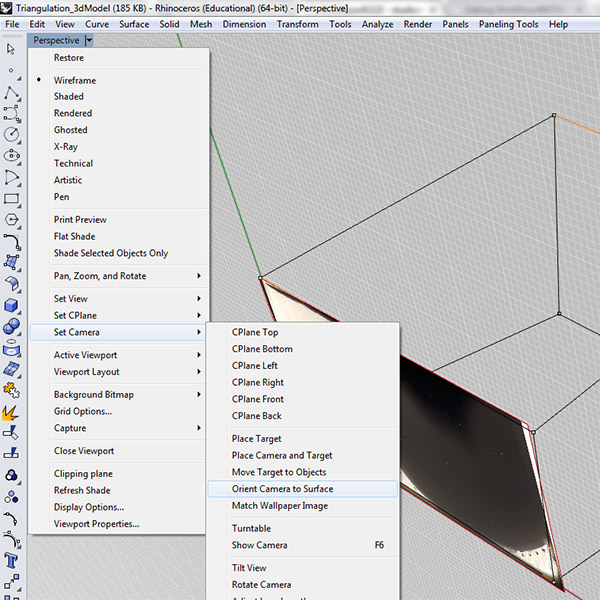The width and height of the screenshot is (600, 600).
Task: Select the Join (puzzle piece) tool
Action: tap(11, 390)
